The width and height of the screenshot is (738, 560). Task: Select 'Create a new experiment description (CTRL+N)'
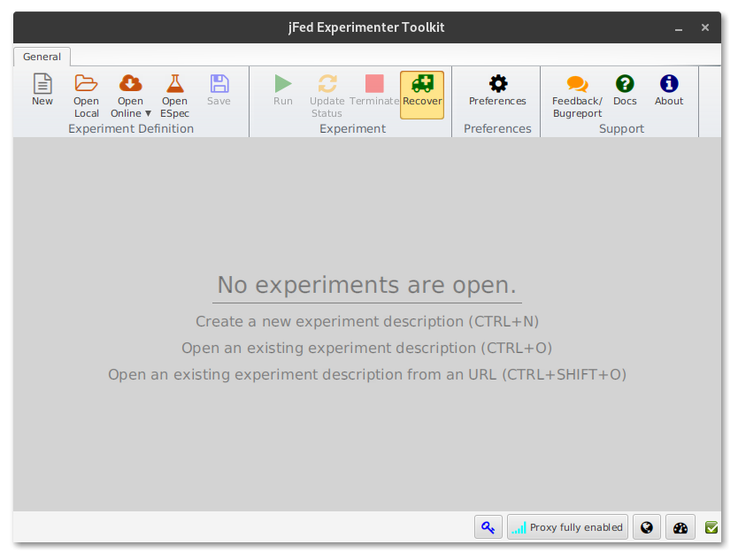click(x=367, y=321)
